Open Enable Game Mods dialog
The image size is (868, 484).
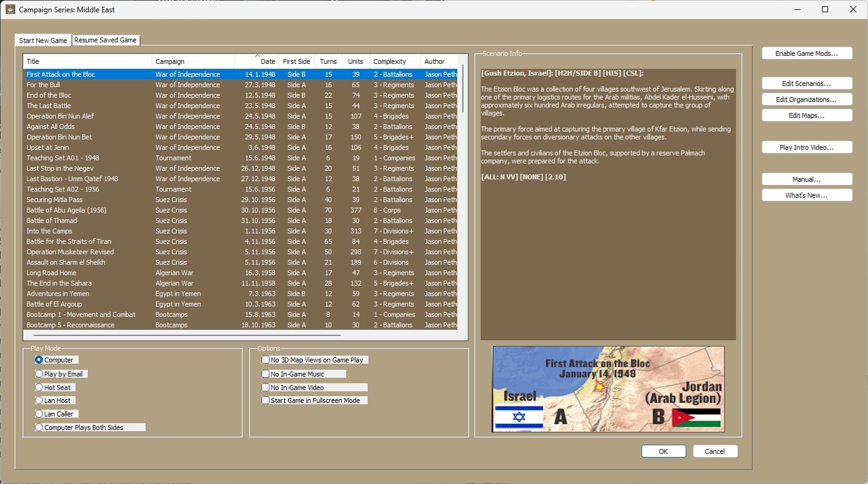click(x=807, y=53)
